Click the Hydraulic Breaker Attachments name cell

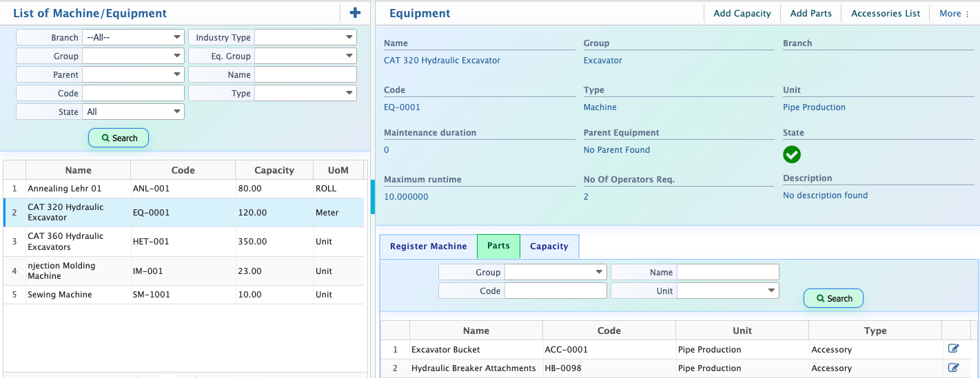click(476, 368)
